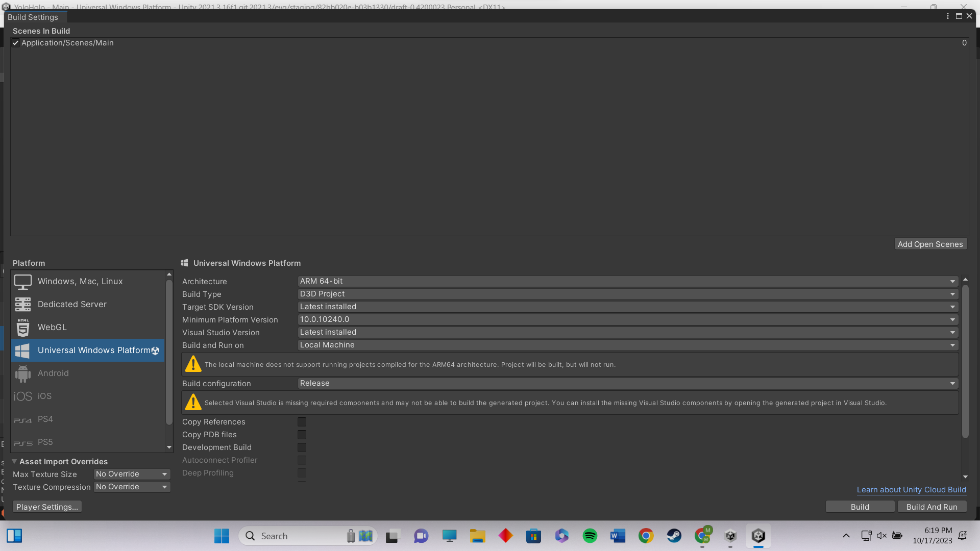Open the Build and Run on dropdown
Image resolution: width=980 pixels, height=551 pixels.
pyautogui.click(x=628, y=345)
